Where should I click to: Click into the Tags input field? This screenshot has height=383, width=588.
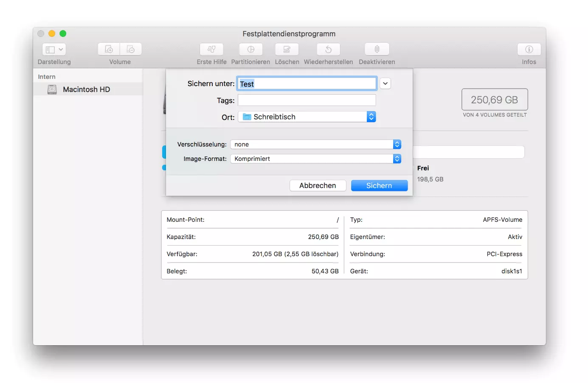(307, 101)
